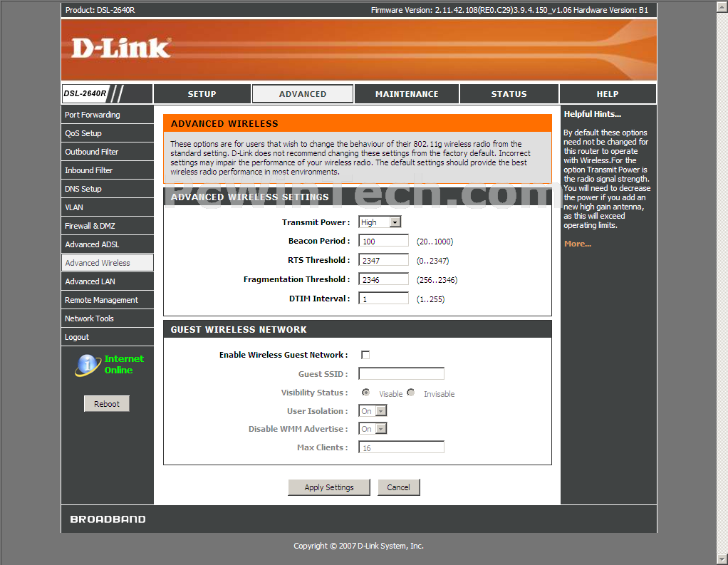Switch to the STATUS tab
The width and height of the screenshot is (728, 565).
pos(509,94)
